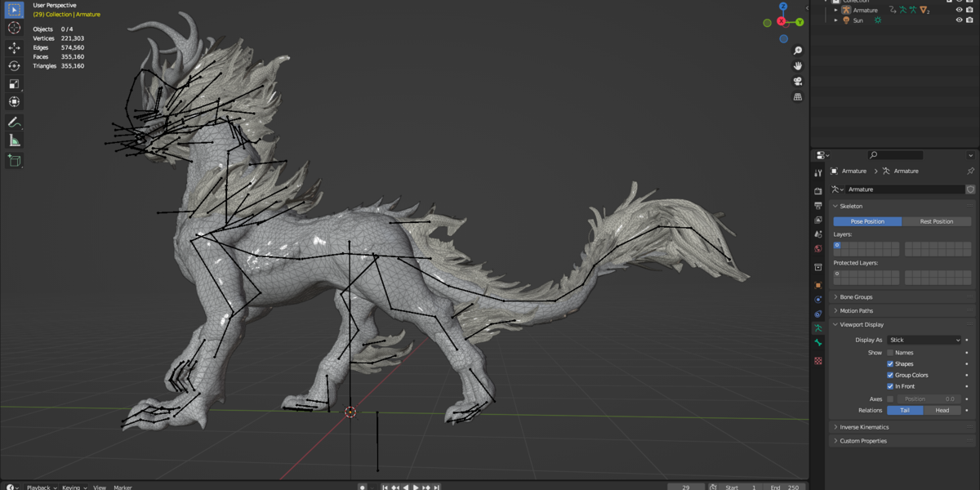Click the zoom magnifier viewport icon
980x490 pixels.
tap(798, 51)
